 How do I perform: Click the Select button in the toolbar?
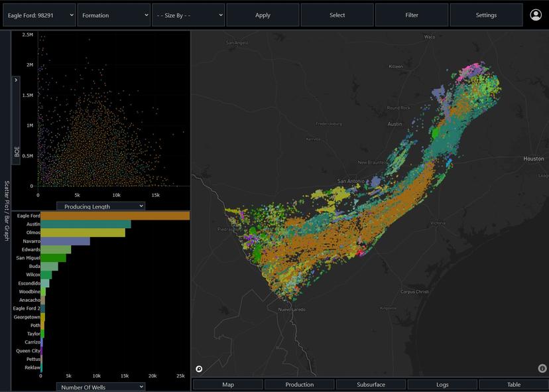pos(337,14)
